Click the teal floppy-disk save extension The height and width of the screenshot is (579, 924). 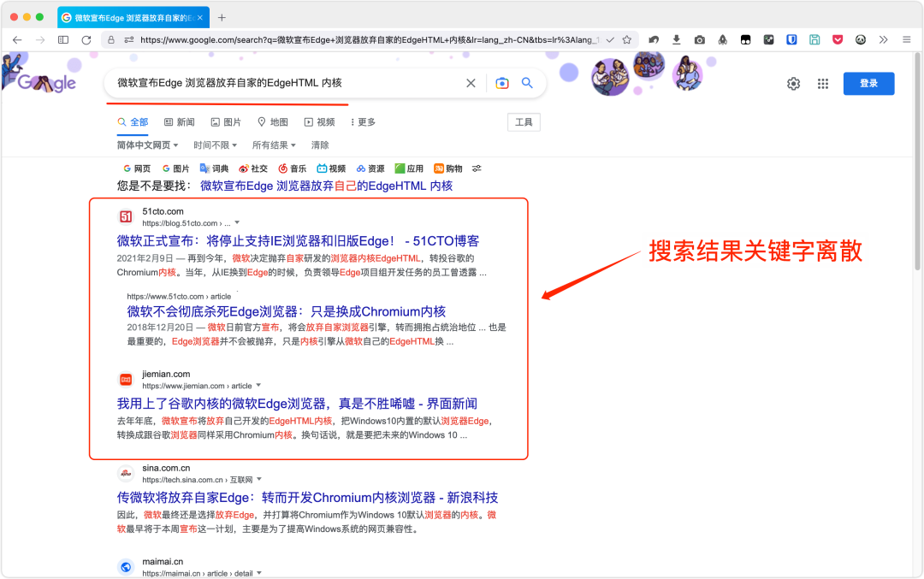tap(814, 40)
